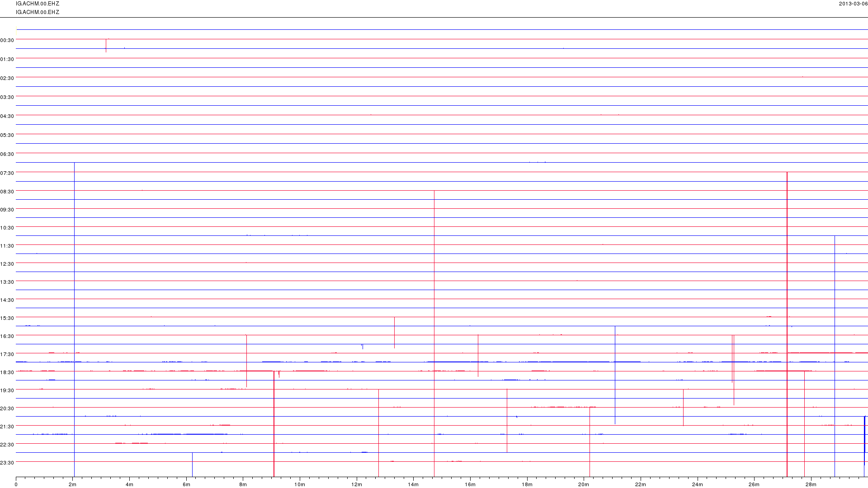
Task: Select the 09:30 time row label
Action: pos(7,210)
